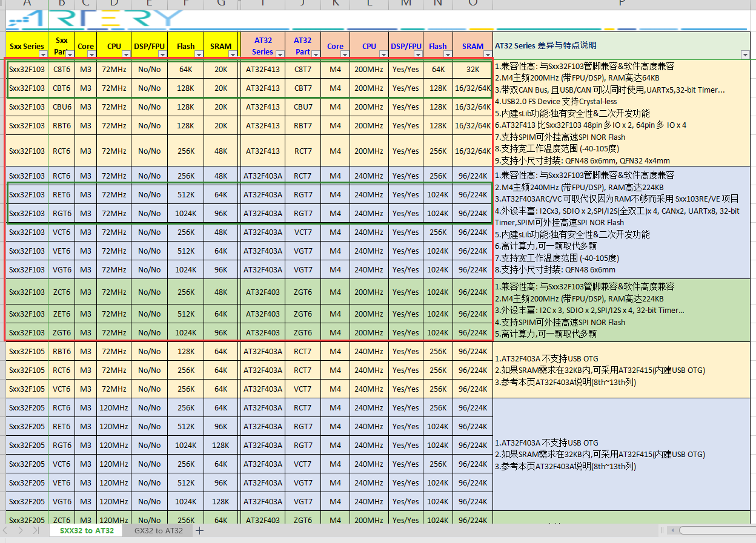Image resolution: width=756 pixels, height=543 pixels.
Task: Open the 72MHz-column CPU filter dropdown
Action: pyautogui.click(x=126, y=54)
